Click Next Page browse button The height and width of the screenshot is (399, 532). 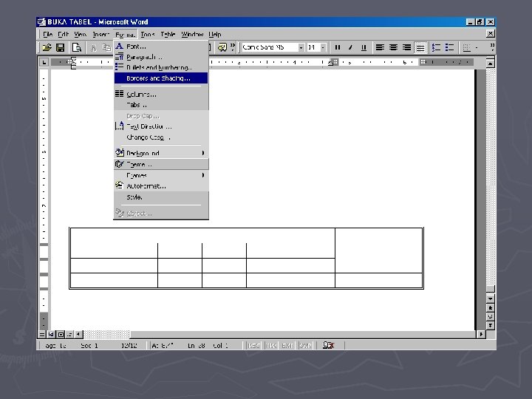pos(491,325)
